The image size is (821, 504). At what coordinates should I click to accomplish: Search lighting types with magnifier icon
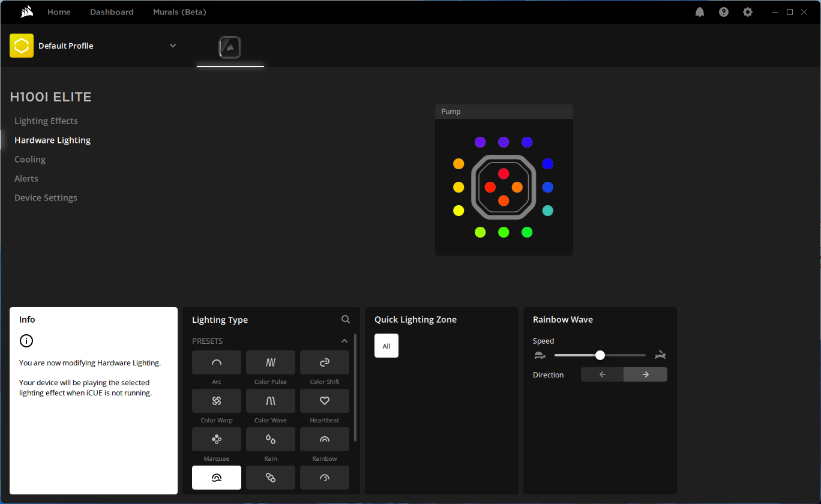coord(346,319)
